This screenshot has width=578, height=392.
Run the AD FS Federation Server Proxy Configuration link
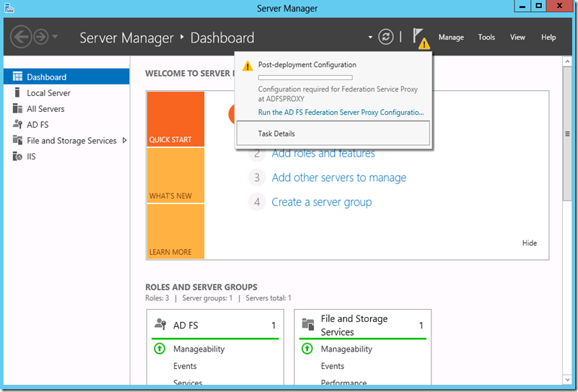pos(341,112)
